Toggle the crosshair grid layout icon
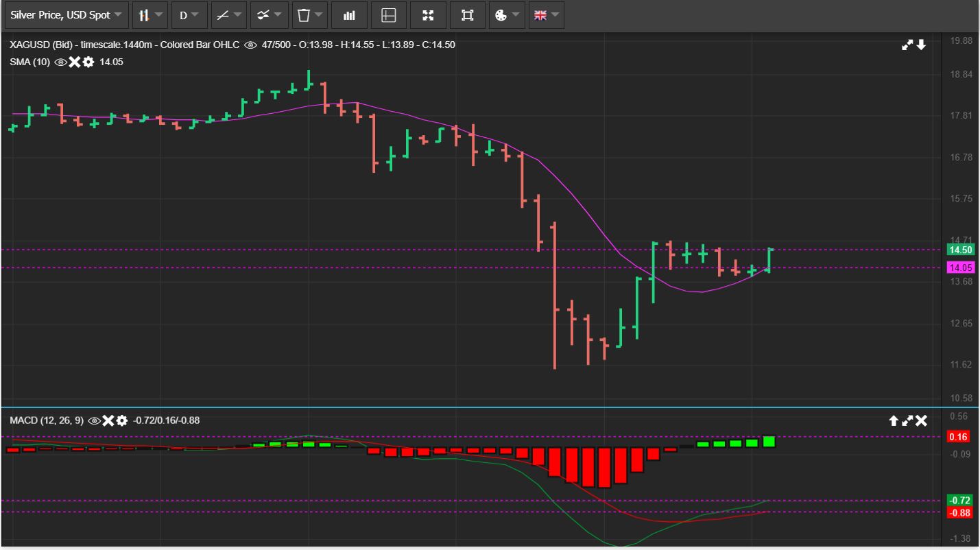This screenshot has width=980, height=550. pyautogui.click(x=389, y=15)
